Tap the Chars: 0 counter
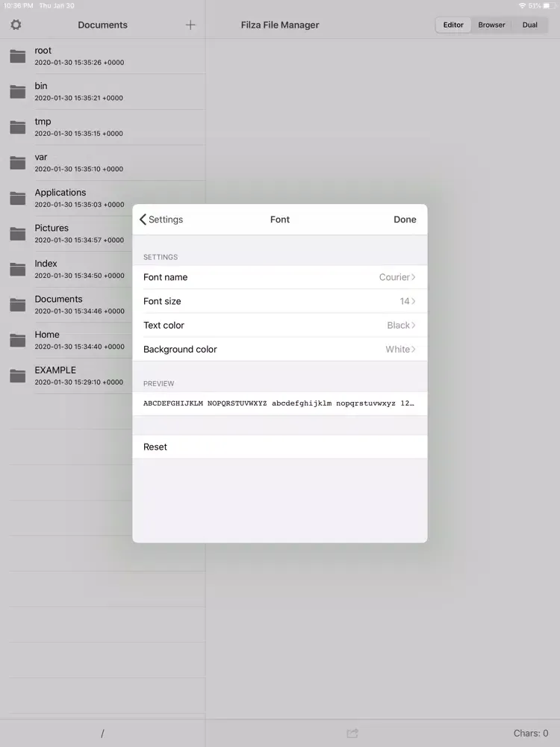Viewport: 560px width, 747px height. (530, 734)
